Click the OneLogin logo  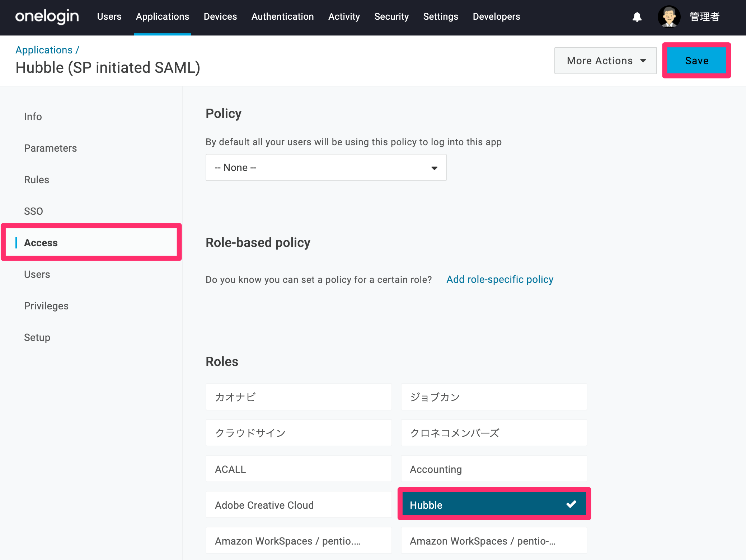pyautogui.click(x=47, y=16)
